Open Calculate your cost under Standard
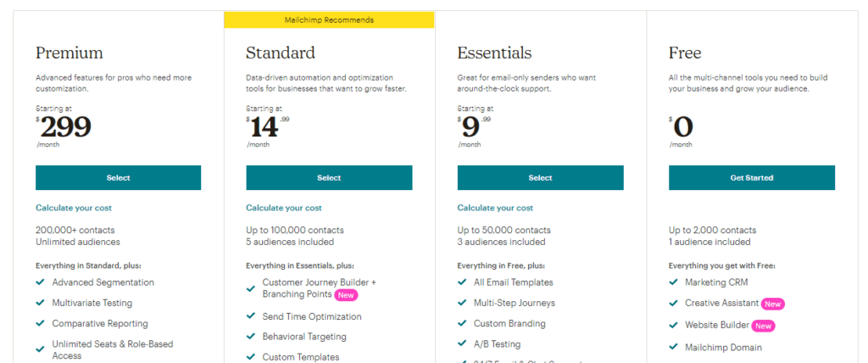The image size is (868, 363). coord(284,208)
